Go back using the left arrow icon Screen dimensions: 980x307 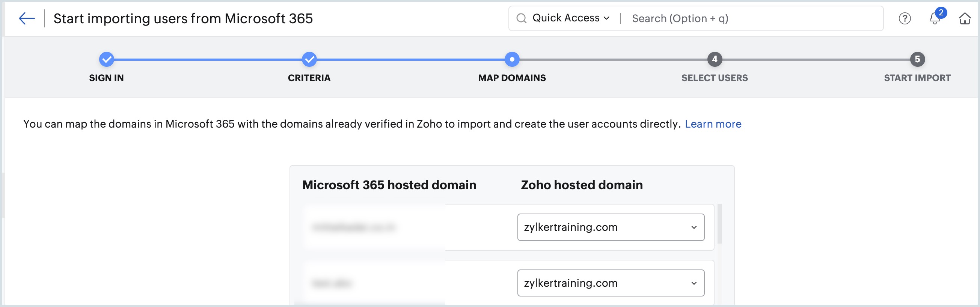pyautogui.click(x=27, y=18)
